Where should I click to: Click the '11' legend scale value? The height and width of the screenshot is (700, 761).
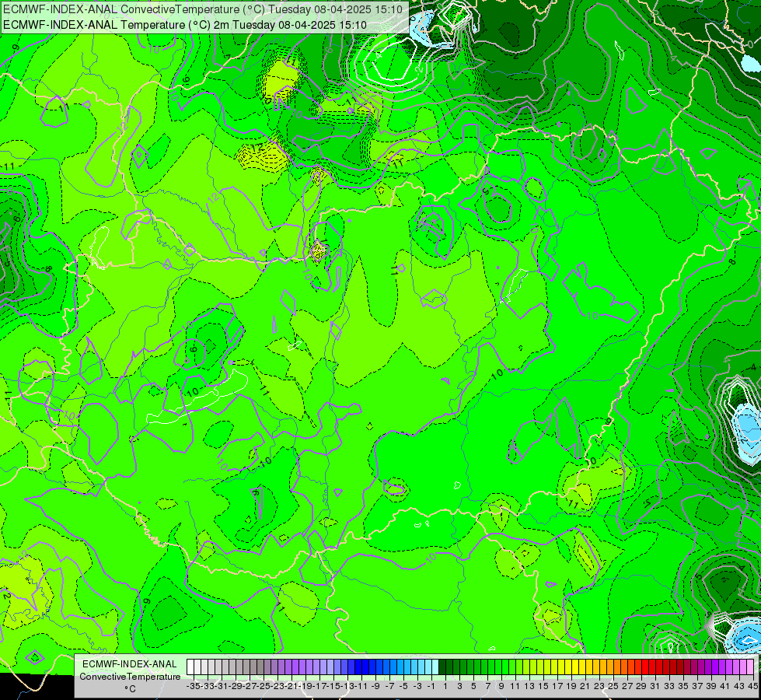[x=515, y=686]
